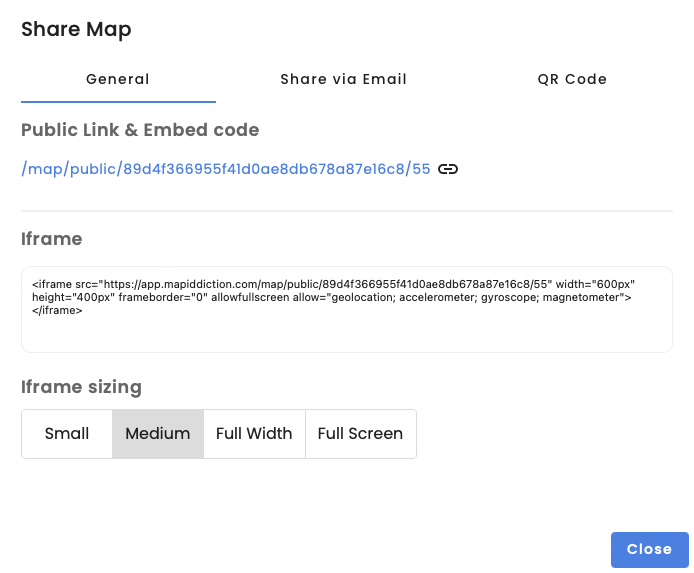Switch to the General tab

tap(118, 79)
